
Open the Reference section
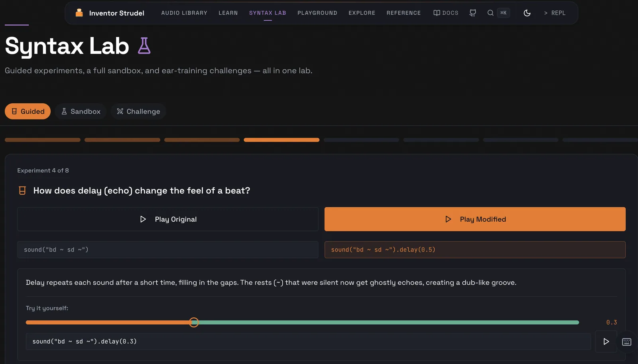(404, 13)
